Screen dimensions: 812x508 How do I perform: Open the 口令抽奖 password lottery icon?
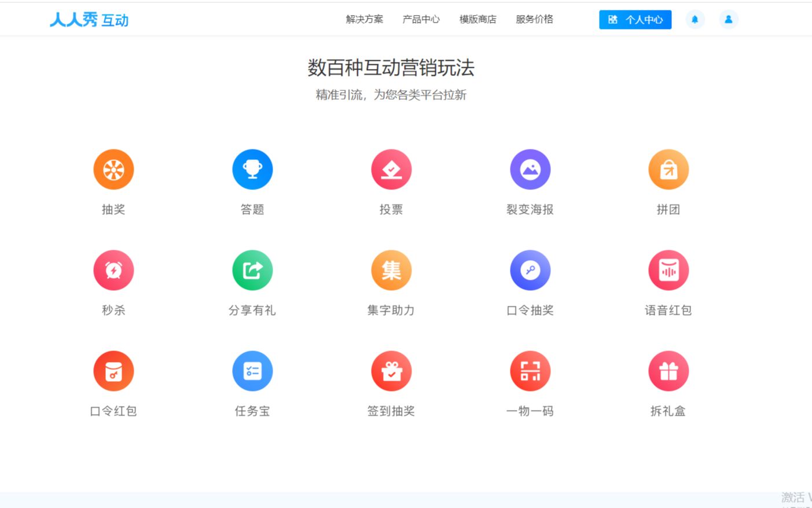(530, 270)
